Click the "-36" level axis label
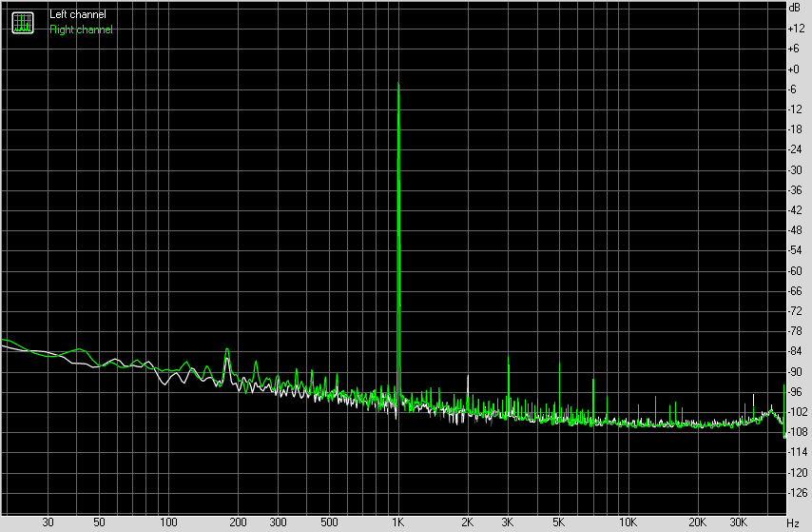The width and height of the screenshot is (812, 532). click(795, 190)
